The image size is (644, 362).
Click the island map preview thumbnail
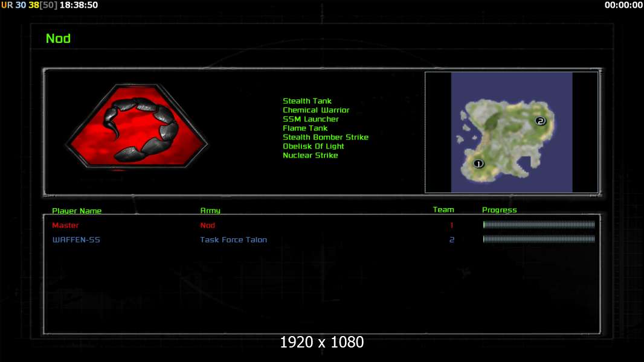click(x=511, y=132)
